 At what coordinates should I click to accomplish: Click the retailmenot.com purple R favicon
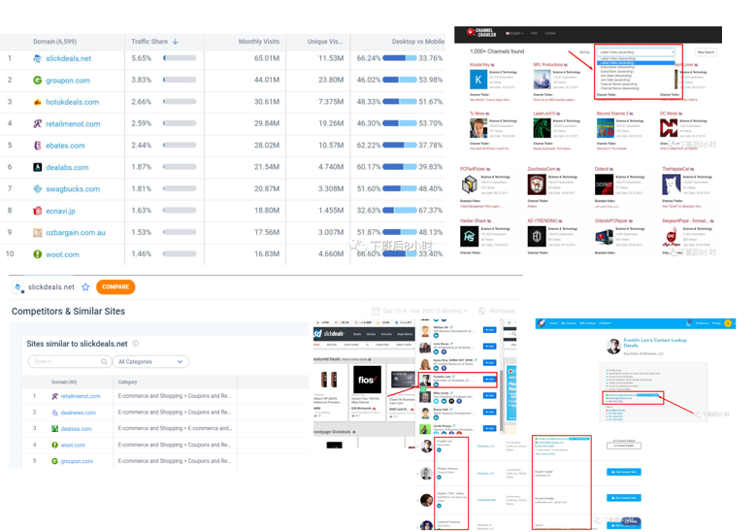click(37, 123)
